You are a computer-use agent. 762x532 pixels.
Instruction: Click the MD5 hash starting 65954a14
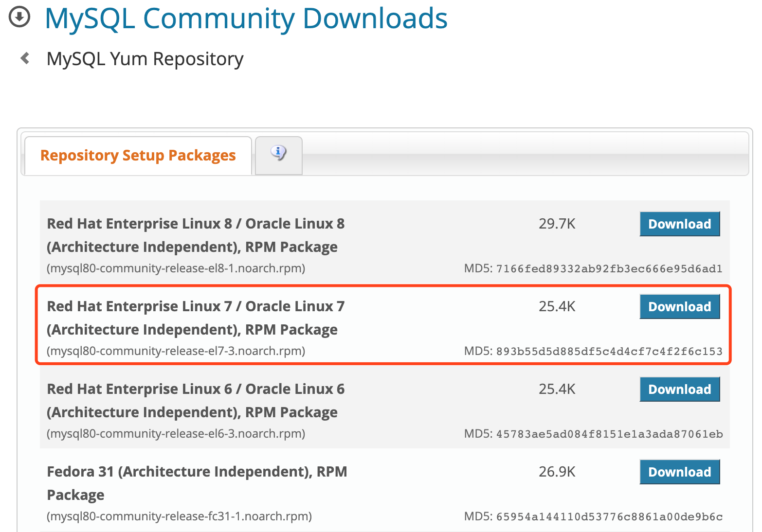tap(609, 516)
